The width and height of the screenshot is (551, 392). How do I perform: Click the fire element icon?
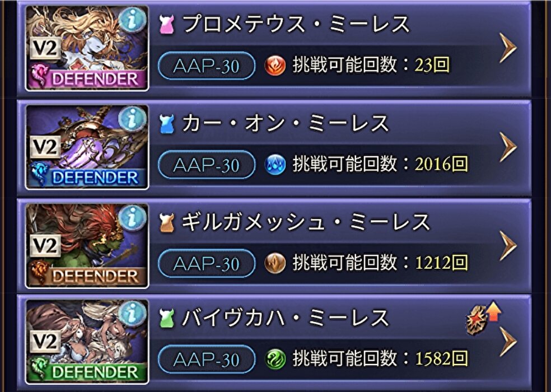coord(275,66)
